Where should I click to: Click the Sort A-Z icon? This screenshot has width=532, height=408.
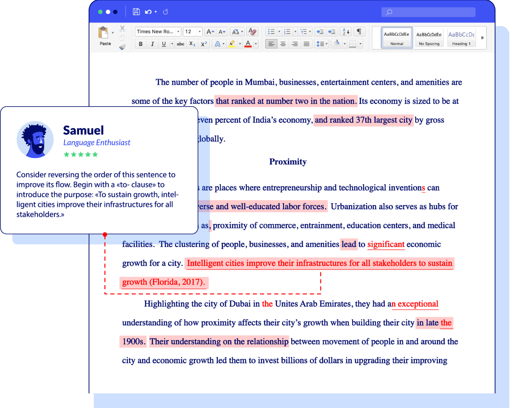[346, 32]
